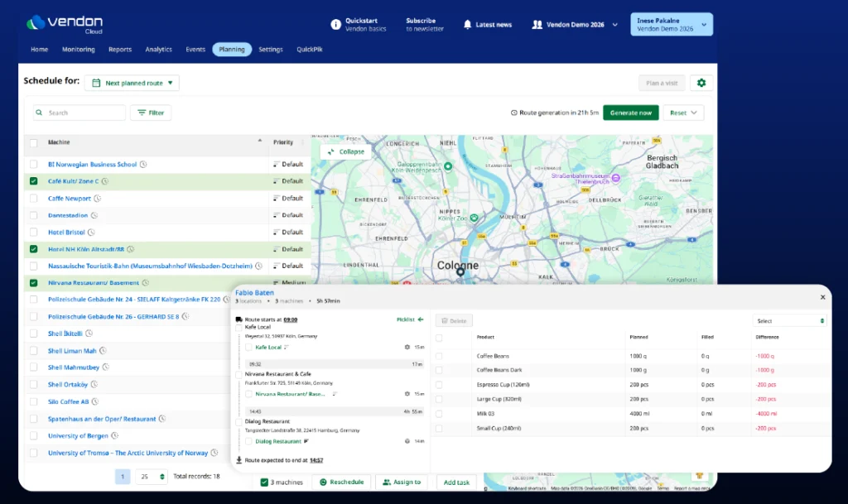Image resolution: width=848 pixels, height=504 pixels.
Task: Open the Quickstart info icon
Action: 336,24
